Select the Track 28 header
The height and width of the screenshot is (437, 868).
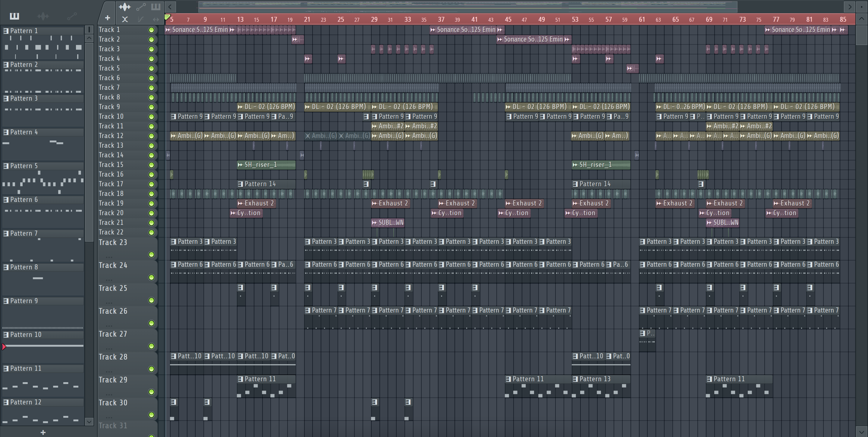(x=127, y=363)
